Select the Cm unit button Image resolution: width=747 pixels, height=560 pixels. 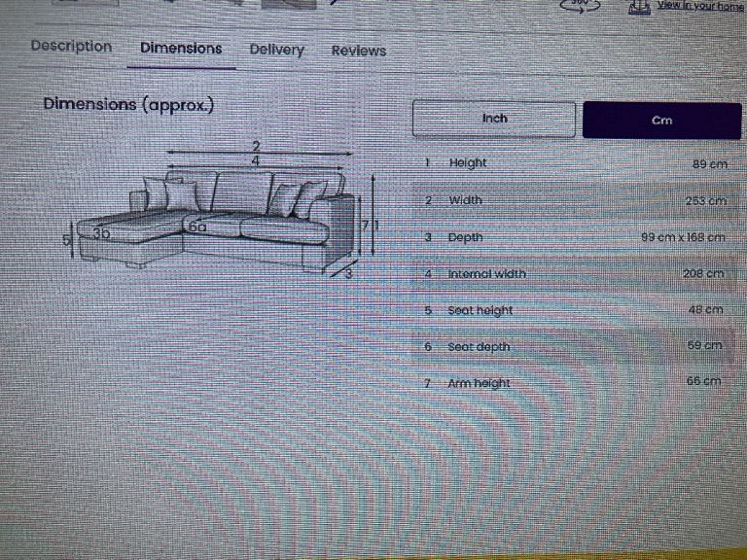(x=661, y=121)
